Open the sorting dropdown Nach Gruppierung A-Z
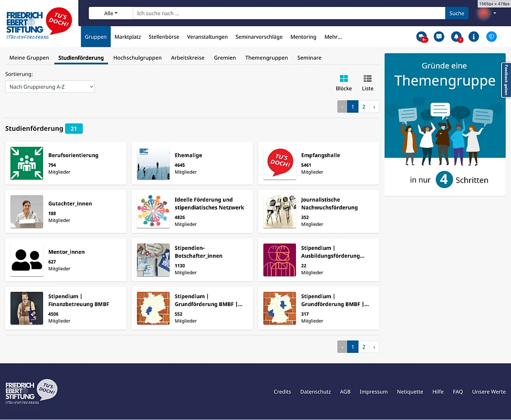Screen dimensions: 511x420 click(50, 87)
